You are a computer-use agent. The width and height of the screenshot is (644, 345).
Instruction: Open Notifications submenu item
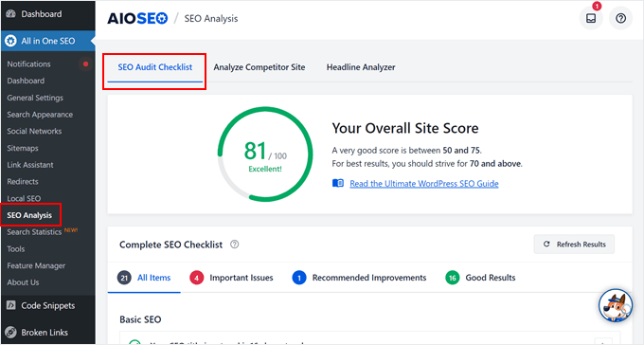click(28, 64)
